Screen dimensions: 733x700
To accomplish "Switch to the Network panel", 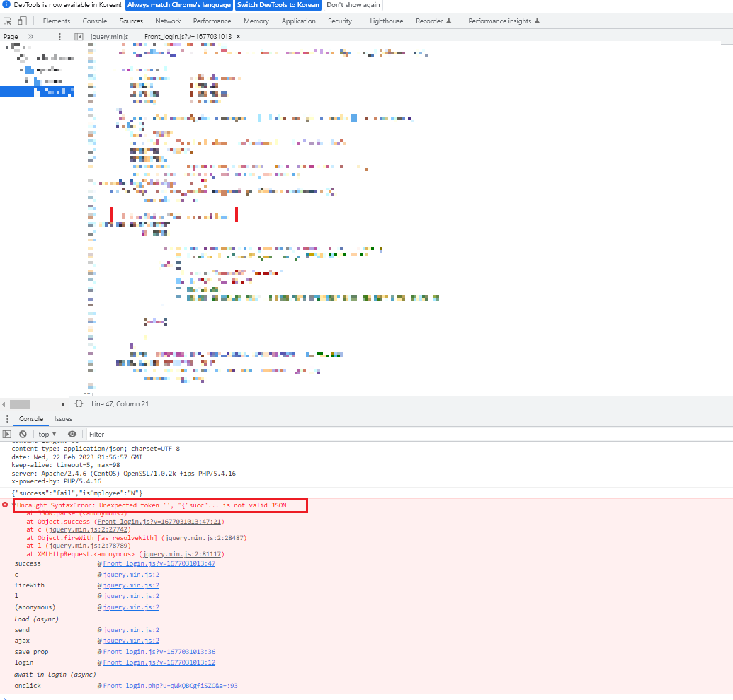I will point(168,21).
